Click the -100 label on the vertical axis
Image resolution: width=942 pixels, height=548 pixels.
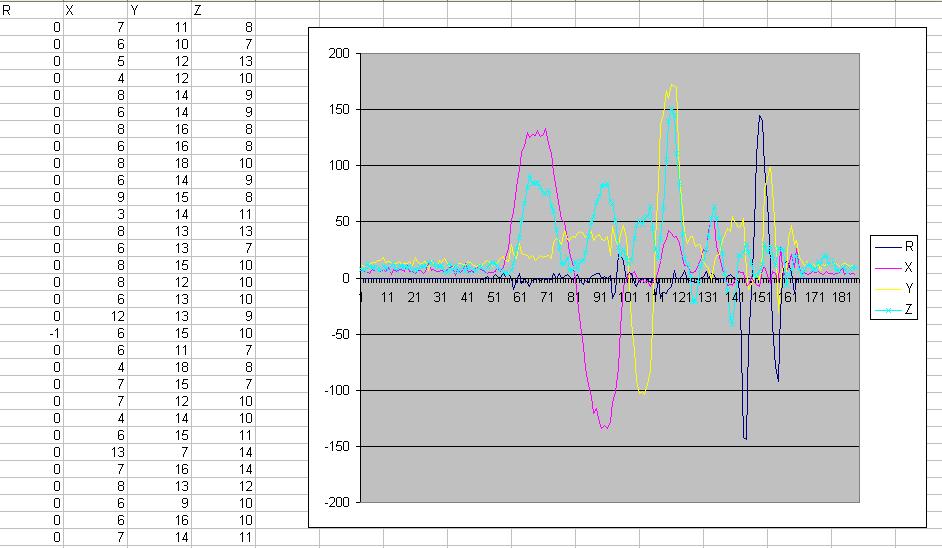point(337,391)
